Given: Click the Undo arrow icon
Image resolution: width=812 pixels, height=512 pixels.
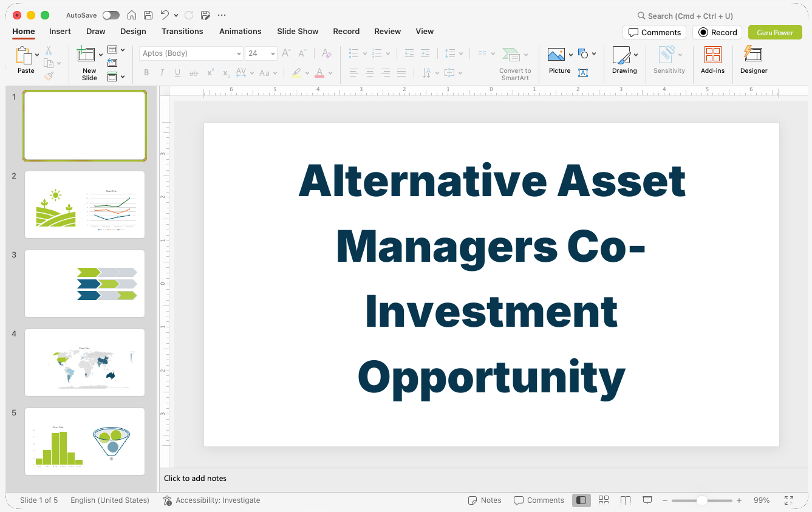Looking at the screenshot, I should (165, 15).
